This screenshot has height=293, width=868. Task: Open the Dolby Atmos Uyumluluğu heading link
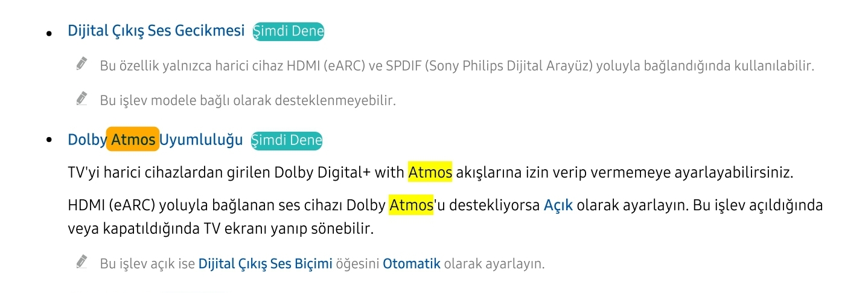point(155,140)
